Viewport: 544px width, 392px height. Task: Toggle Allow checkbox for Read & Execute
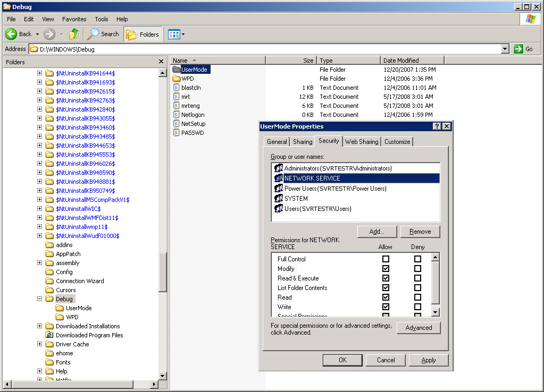coord(386,278)
